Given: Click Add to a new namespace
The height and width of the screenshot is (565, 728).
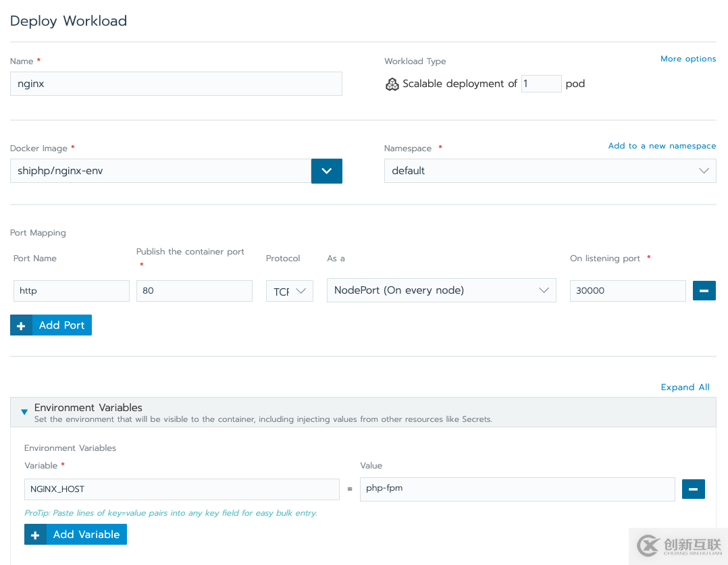Looking at the screenshot, I should 661,146.
